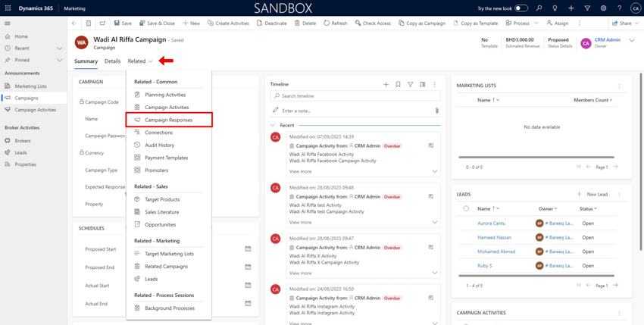Open the Dynamics 365 app launcher grid
This screenshot has width=644, height=325.
(x=8, y=8)
